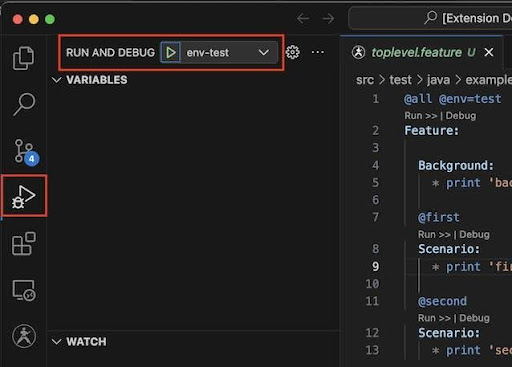Open the Search view in activity bar

point(24,104)
